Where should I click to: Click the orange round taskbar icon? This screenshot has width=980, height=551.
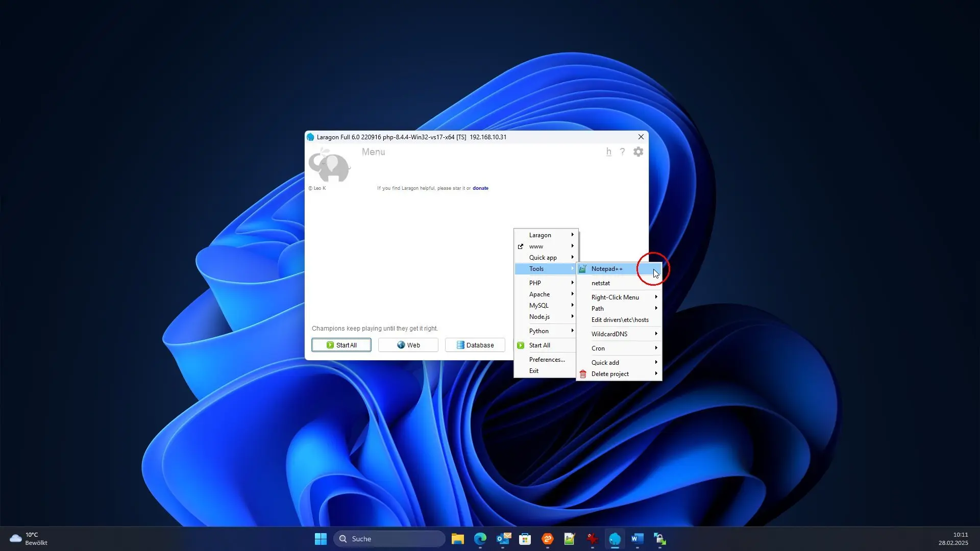[548, 539]
